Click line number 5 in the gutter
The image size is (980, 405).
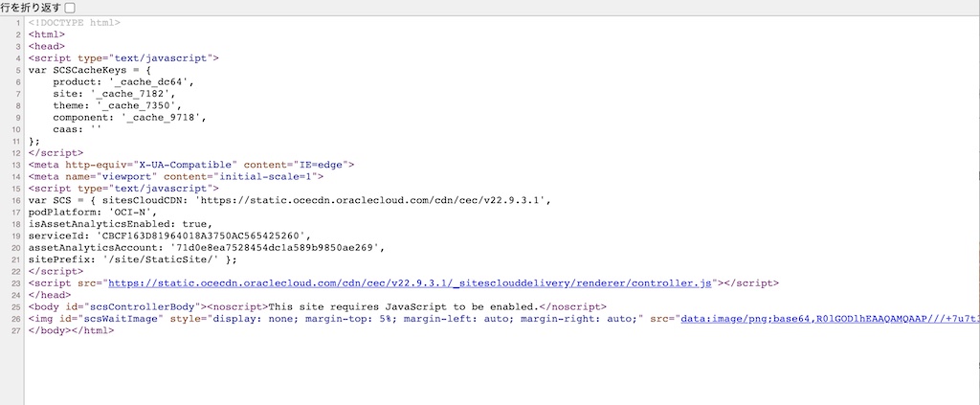point(19,70)
